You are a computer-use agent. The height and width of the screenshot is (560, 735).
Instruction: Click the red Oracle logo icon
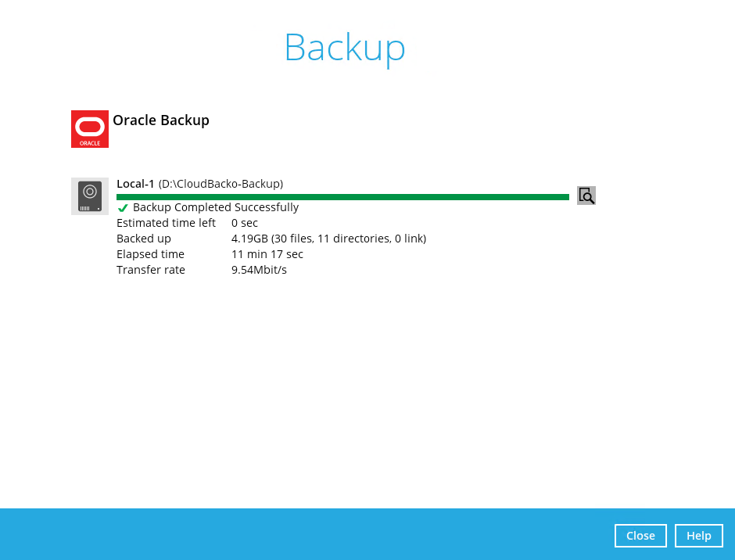coord(90,129)
